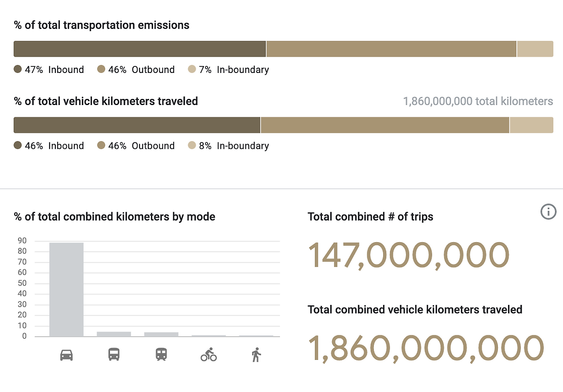Image resolution: width=563 pixels, height=392 pixels.
Task: Click the 7% In-boundary legend dot
Action: point(192,69)
